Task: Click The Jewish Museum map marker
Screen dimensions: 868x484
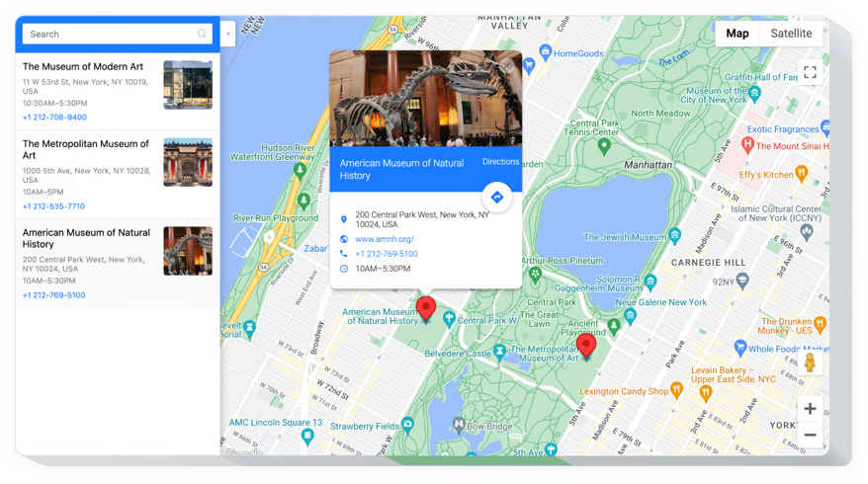Action: tap(675, 237)
